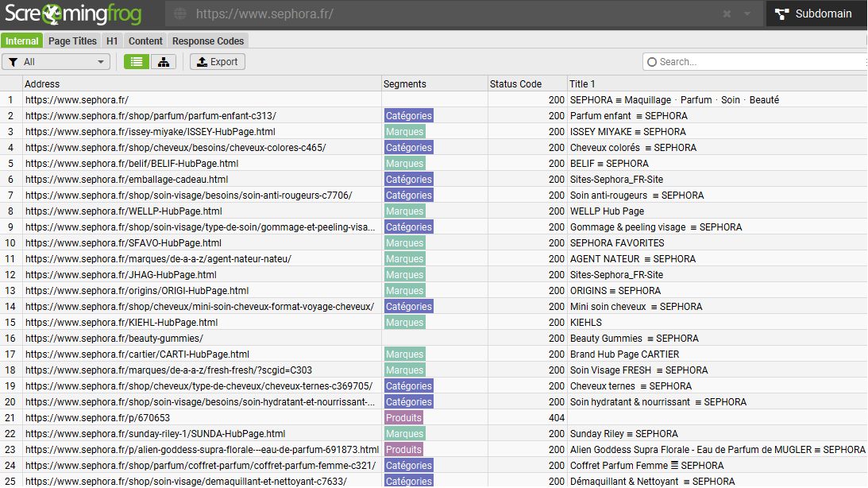
Task: Click the globe icon in URL bar
Action: pos(180,14)
